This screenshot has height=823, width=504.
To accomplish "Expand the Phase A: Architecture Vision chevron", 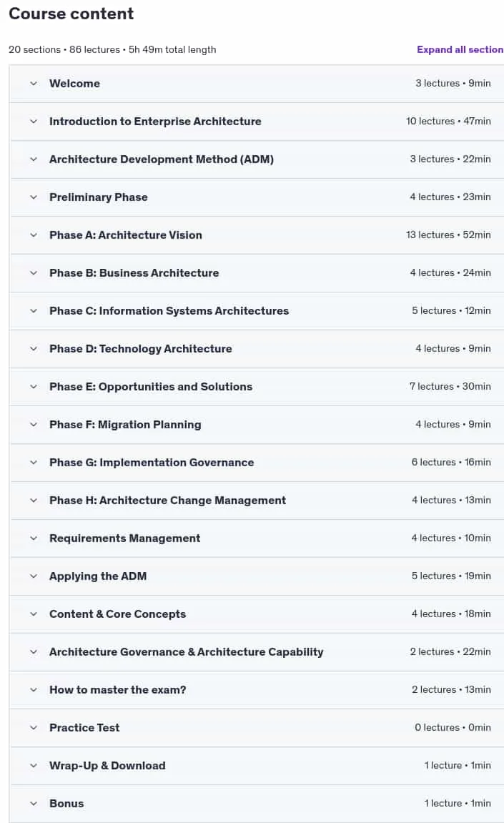I will point(34,235).
